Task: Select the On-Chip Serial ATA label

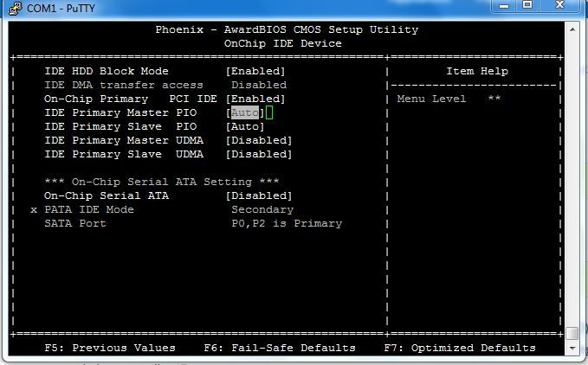Action: pyautogui.click(x=107, y=195)
